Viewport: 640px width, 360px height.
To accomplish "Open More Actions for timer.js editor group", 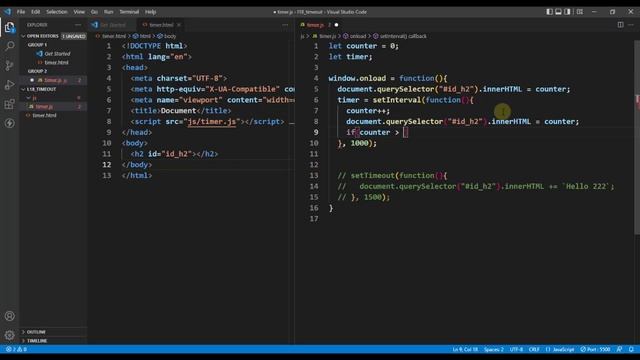I will (631, 24).
